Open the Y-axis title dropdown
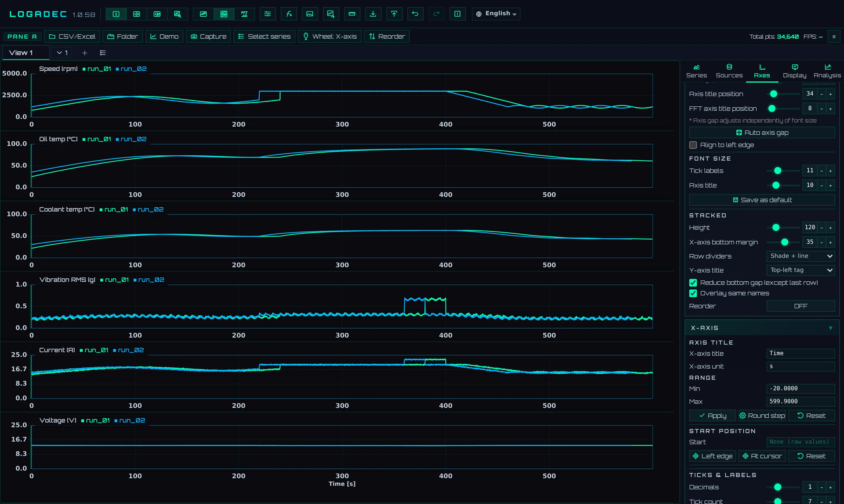844x504 pixels. [801, 270]
